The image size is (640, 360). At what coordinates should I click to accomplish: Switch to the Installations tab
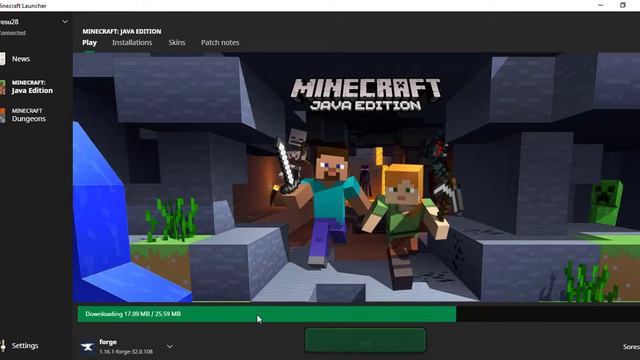click(x=132, y=42)
